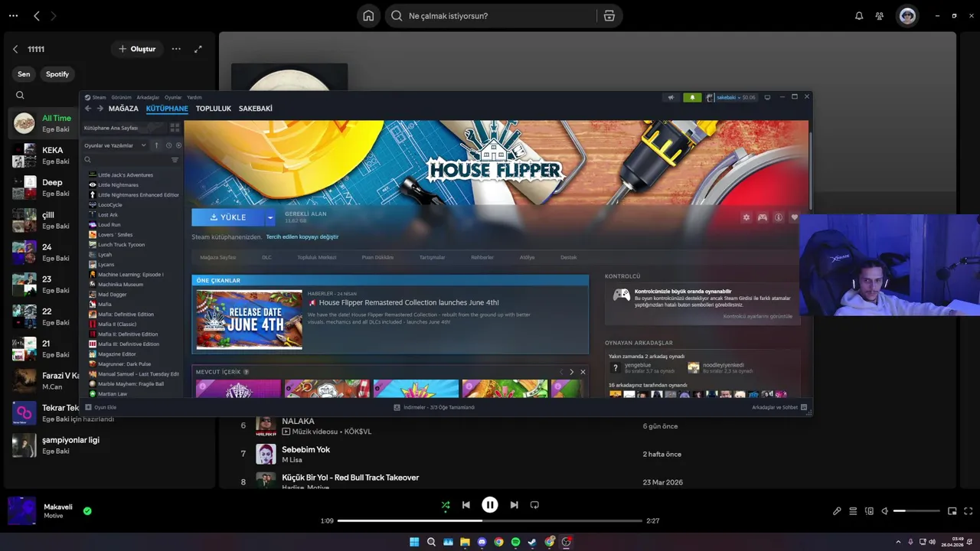Image resolution: width=980 pixels, height=551 pixels.
Task: Toggle repeat mode
Action: coord(534,505)
